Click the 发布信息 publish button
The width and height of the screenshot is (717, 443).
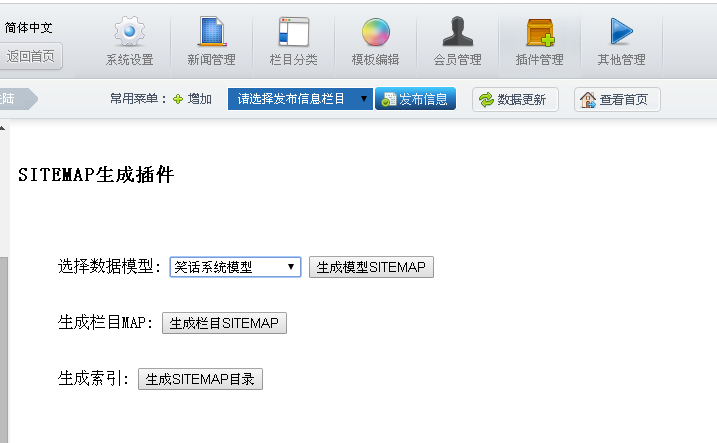[415, 99]
